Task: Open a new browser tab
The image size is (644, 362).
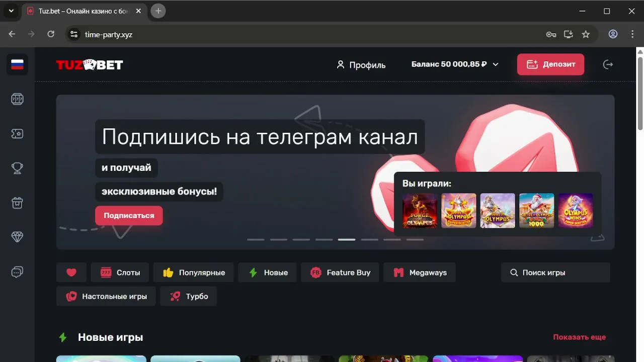Action: pyautogui.click(x=158, y=11)
